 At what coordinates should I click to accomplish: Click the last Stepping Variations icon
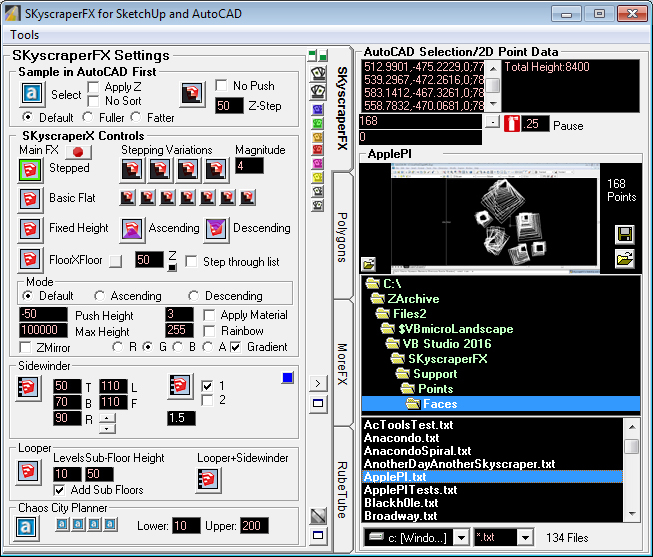216,170
